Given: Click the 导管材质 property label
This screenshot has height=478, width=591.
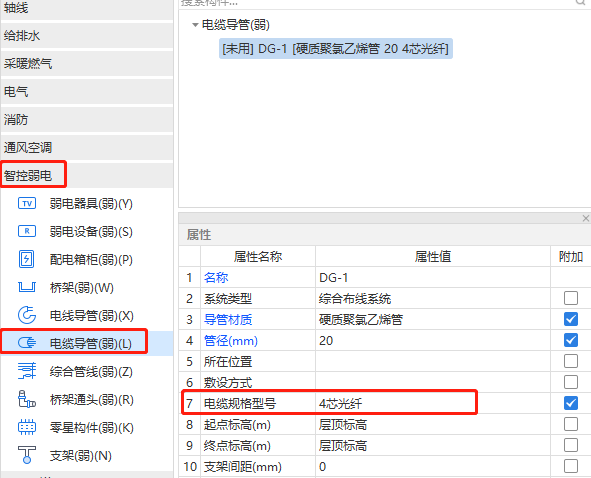Looking at the screenshot, I should click(x=228, y=320).
